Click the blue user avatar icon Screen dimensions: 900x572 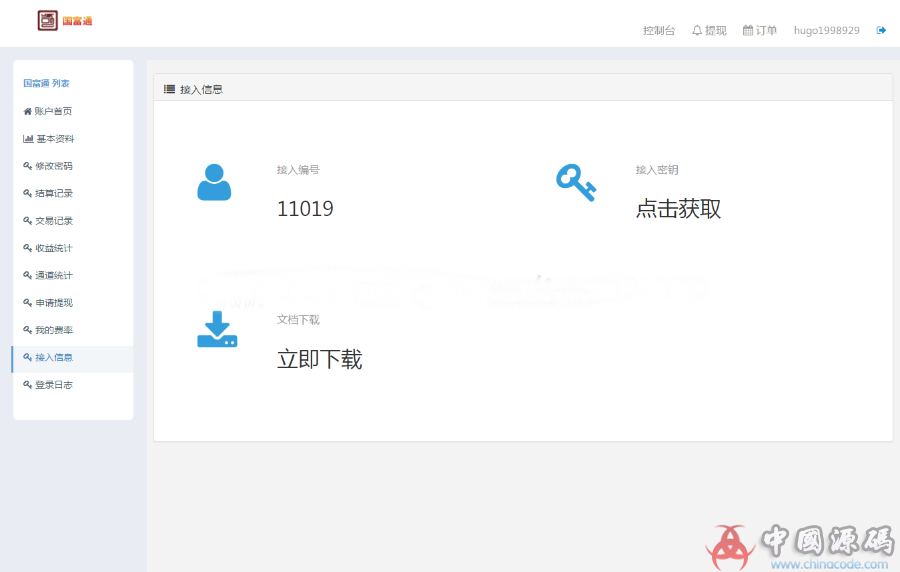tap(214, 182)
